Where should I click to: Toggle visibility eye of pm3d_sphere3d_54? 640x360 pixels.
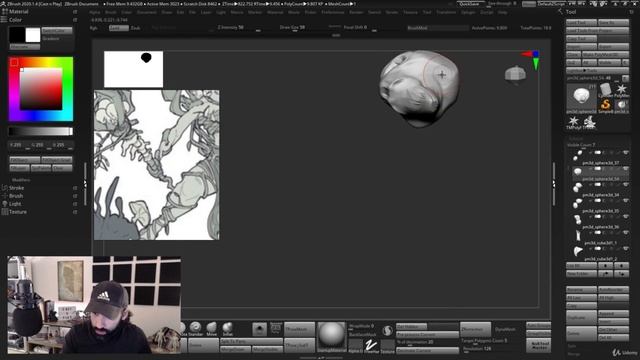pos(625,169)
